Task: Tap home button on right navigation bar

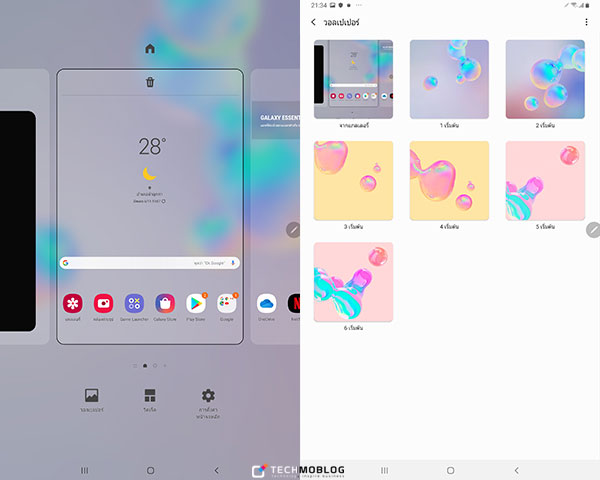Action: (450, 470)
